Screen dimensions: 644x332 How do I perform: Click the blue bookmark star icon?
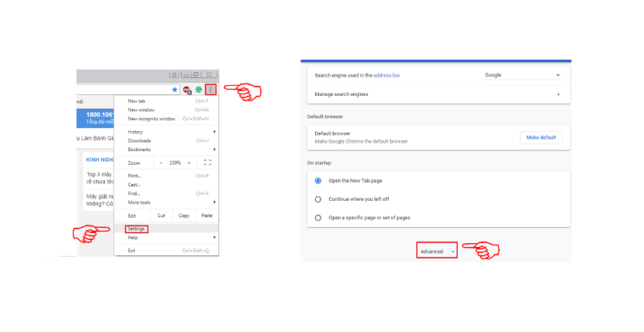(175, 90)
